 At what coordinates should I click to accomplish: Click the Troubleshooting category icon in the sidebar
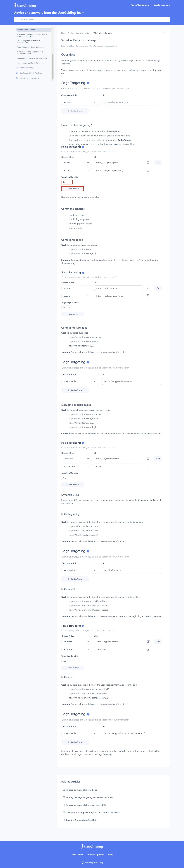point(17,68)
